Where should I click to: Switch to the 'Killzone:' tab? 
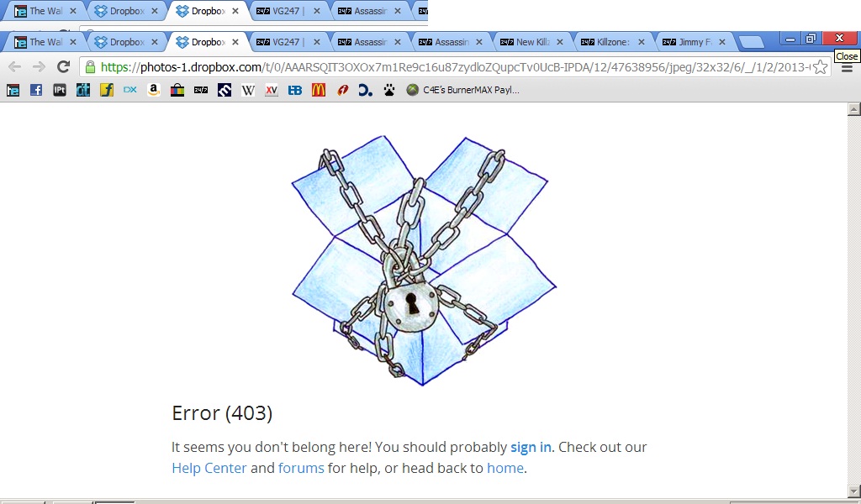click(612, 42)
